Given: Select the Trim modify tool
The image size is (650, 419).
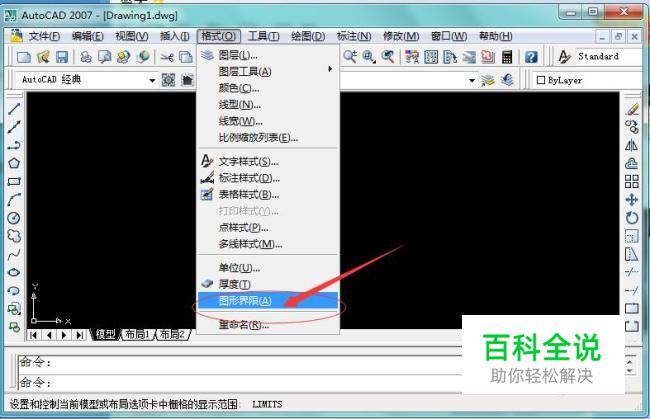Looking at the screenshot, I should [632, 272].
